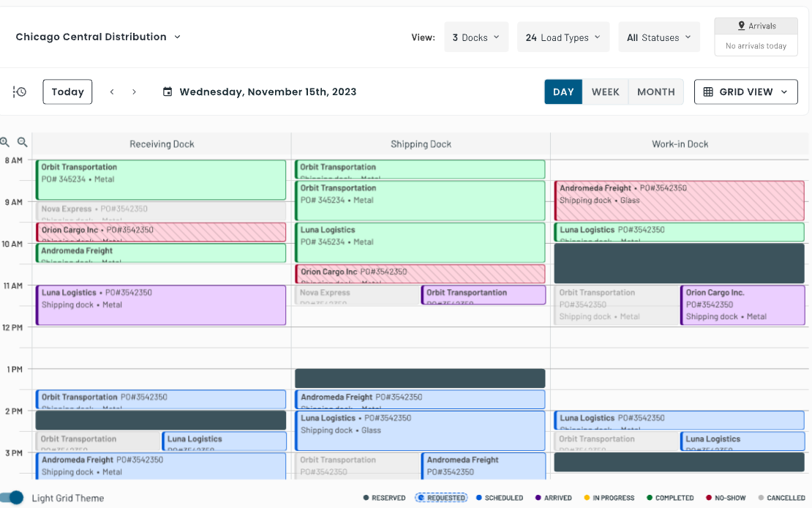This screenshot has height=508, width=812.
Task: Click the location pin icon on Arrivals
Action: click(742, 26)
